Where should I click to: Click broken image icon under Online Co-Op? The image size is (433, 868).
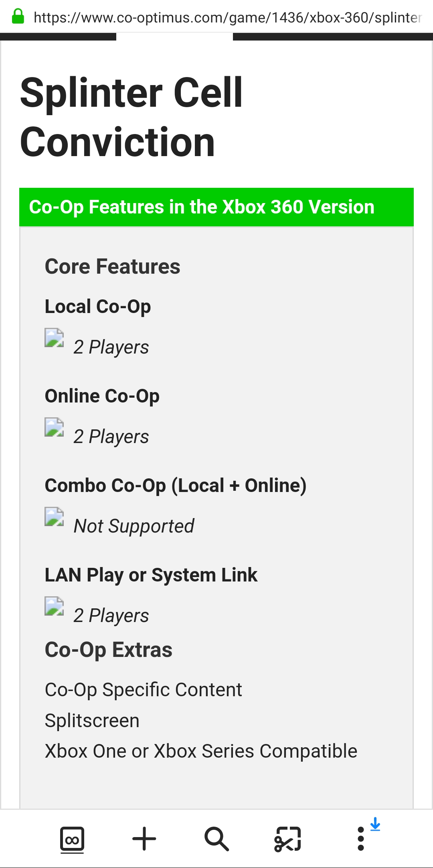pyautogui.click(x=54, y=427)
